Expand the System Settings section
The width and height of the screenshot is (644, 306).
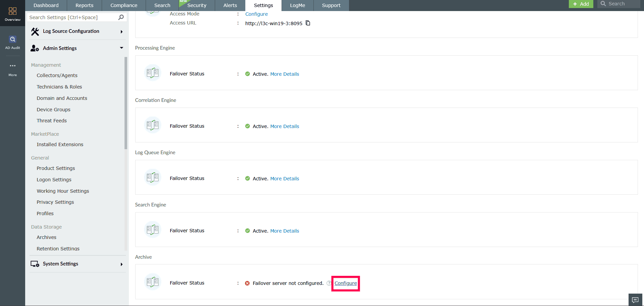(x=121, y=264)
